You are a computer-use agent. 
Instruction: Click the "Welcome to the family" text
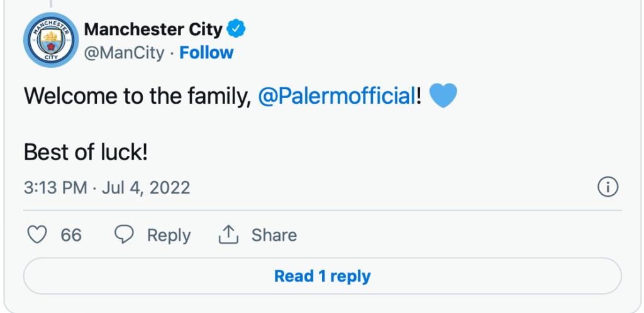tap(133, 97)
